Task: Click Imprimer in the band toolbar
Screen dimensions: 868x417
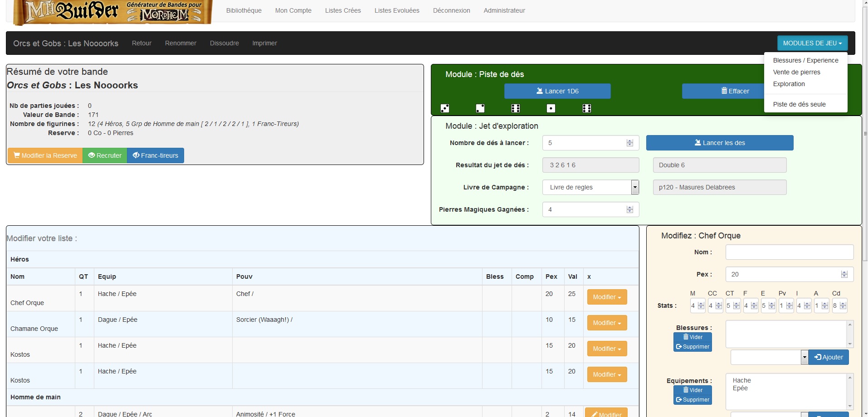Action: [x=265, y=43]
